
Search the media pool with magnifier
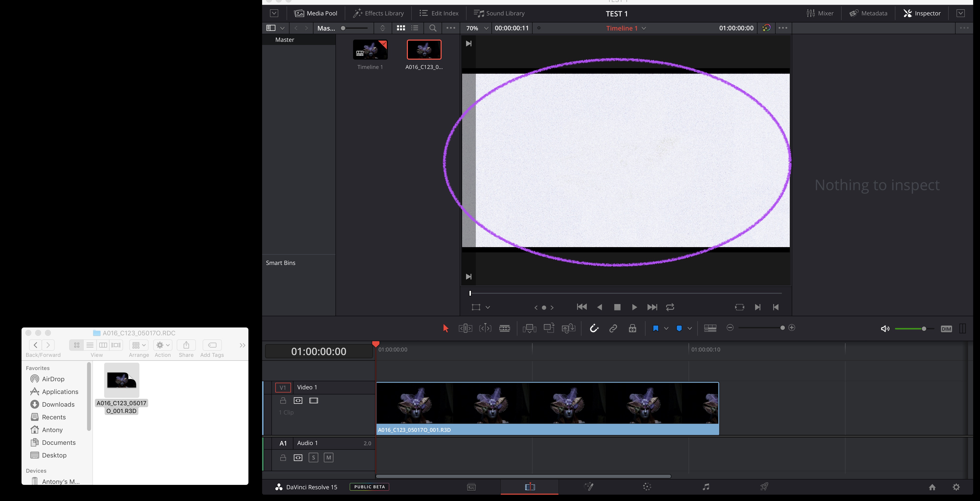433,28
